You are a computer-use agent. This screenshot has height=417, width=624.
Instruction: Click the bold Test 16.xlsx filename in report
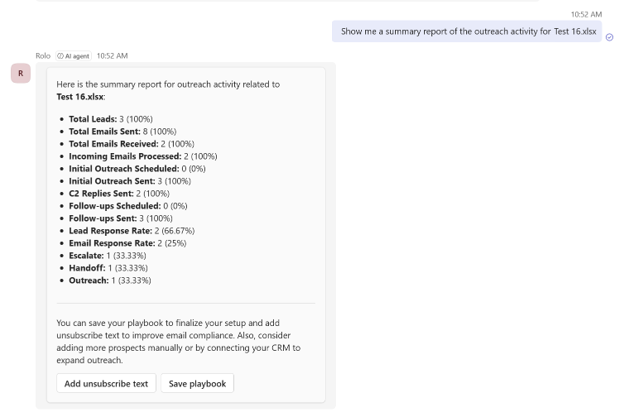point(80,97)
